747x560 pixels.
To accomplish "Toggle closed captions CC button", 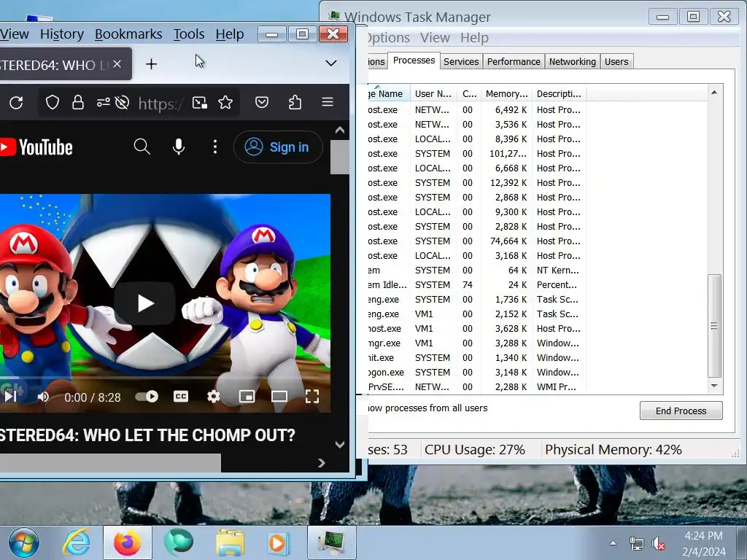I will (x=181, y=396).
